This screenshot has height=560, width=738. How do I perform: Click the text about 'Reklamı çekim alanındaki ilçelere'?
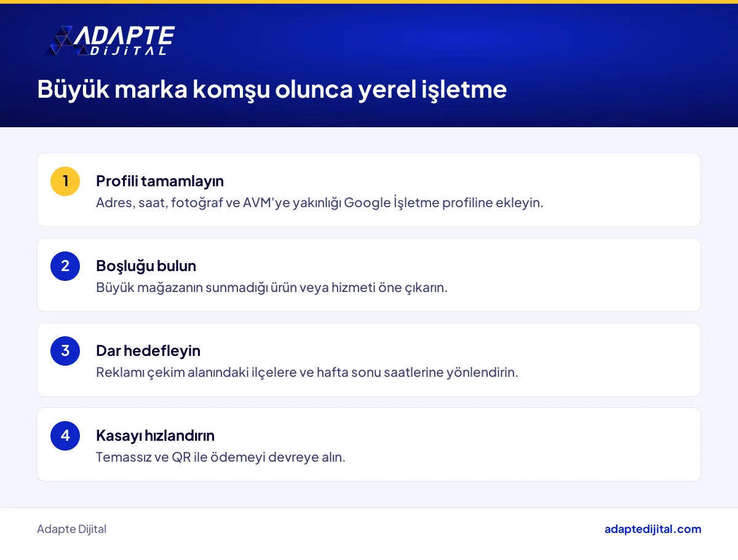[307, 373]
